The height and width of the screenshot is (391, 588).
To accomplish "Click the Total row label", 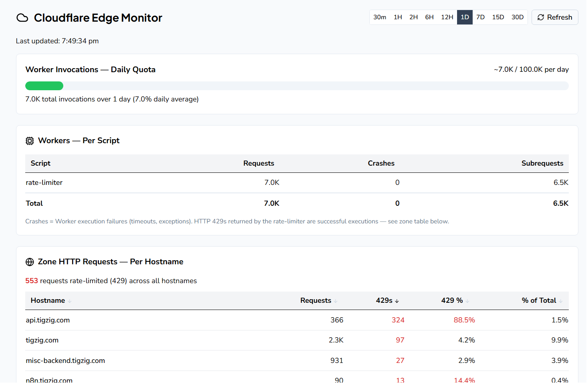I will [x=34, y=204].
